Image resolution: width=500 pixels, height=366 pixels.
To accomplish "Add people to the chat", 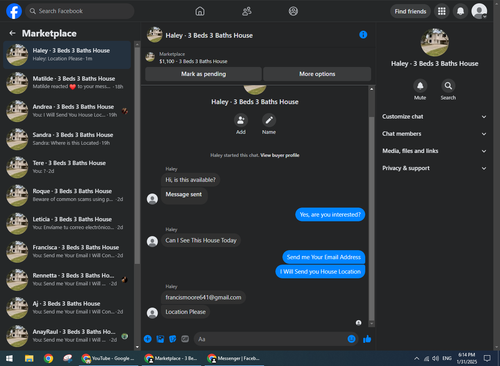I will coord(241,120).
